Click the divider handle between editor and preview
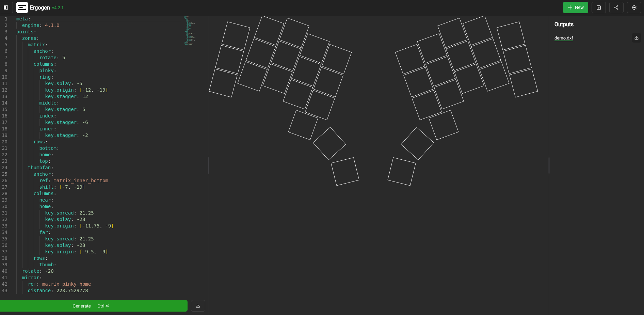The height and width of the screenshot is (315, 644). coord(209,166)
